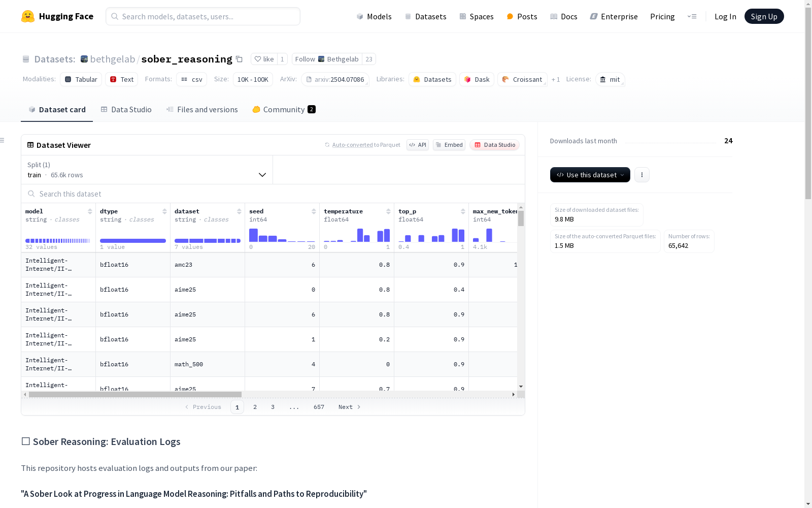Select the Dask library tag
This screenshot has width=812, height=508.
[477, 79]
